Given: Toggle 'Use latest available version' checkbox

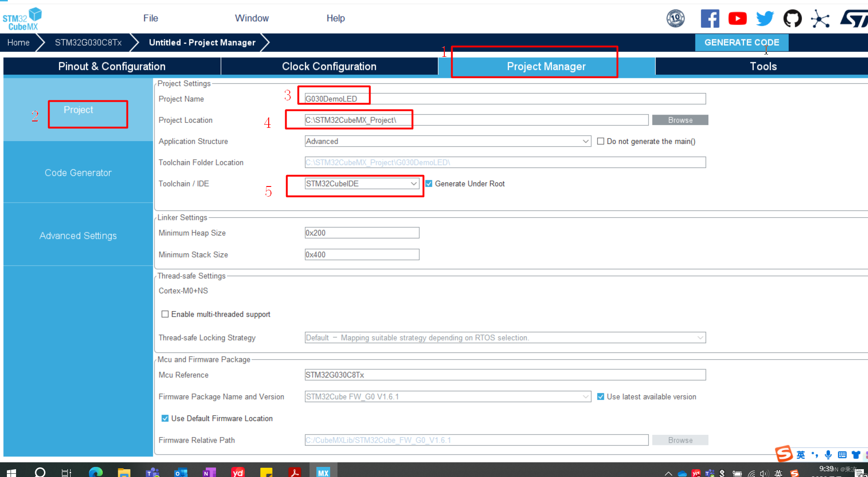Looking at the screenshot, I should [x=601, y=397].
